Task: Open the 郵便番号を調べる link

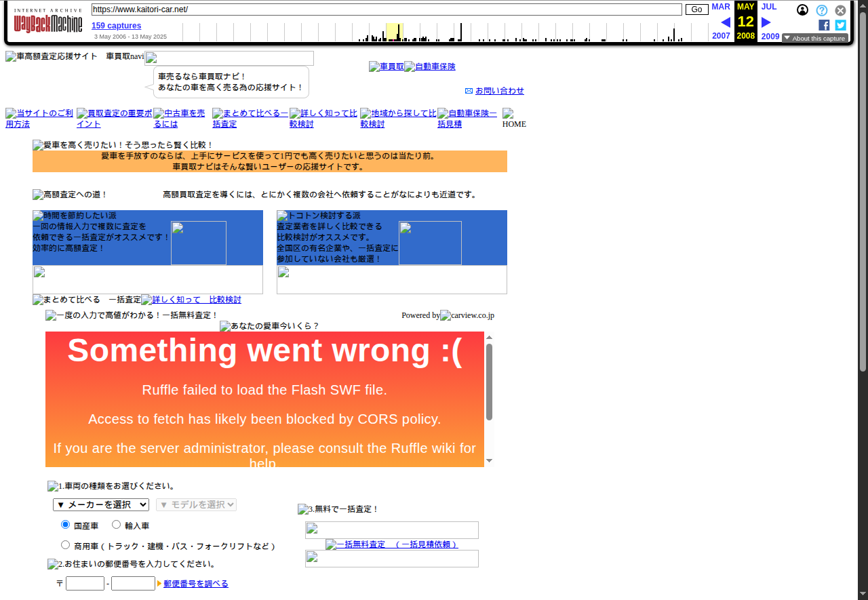Action: point(196,584)
